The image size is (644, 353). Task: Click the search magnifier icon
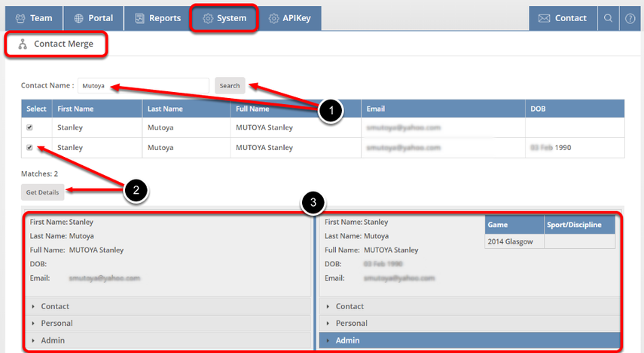point(609,18)
